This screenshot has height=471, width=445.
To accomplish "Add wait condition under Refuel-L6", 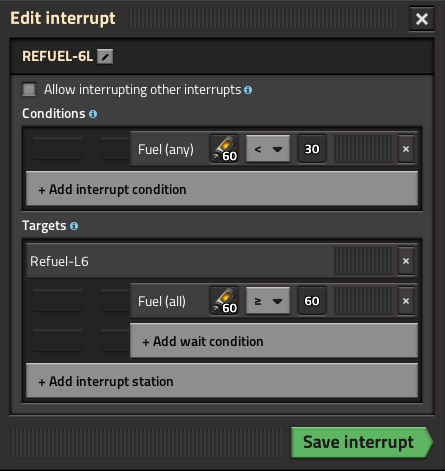I will (x=274, y=341).
